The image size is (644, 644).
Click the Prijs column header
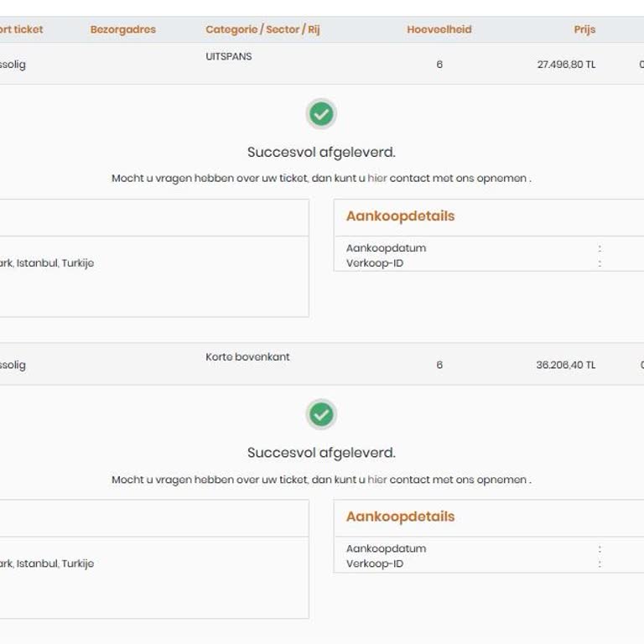point(584,29)
